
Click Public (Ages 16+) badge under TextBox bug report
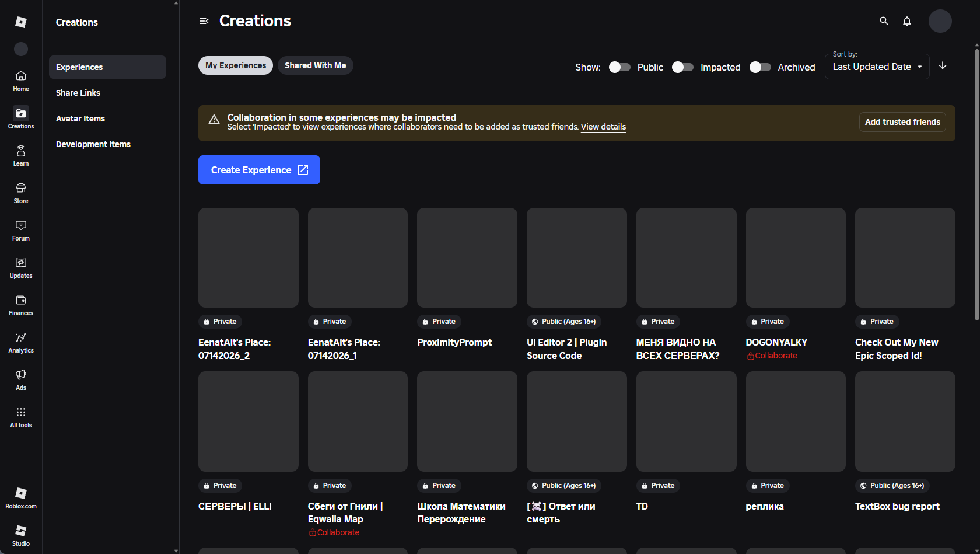click(892, 486)
